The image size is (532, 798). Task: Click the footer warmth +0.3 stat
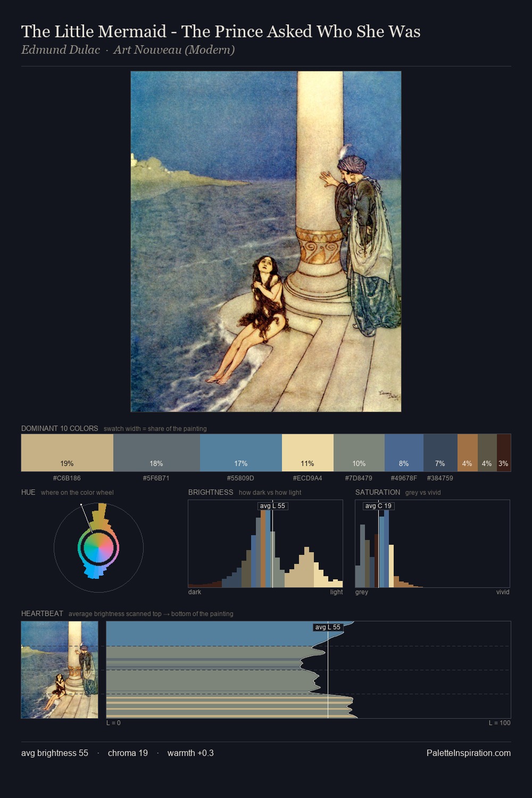[190, 753]
